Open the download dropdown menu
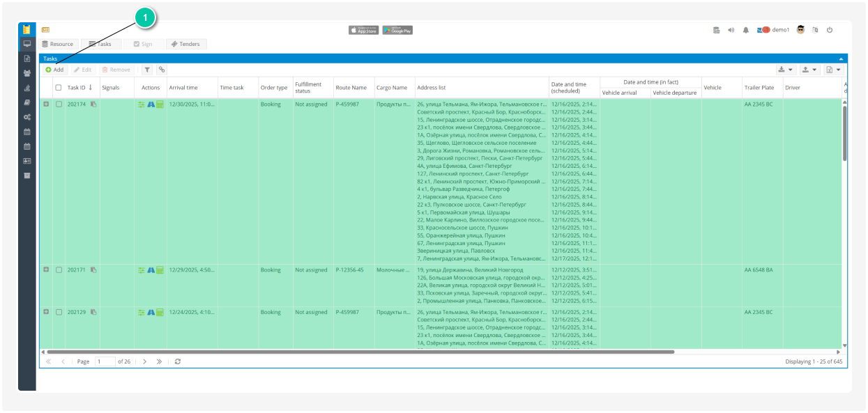The height and width of the screenshot is (413, 868). pos(785,70)
